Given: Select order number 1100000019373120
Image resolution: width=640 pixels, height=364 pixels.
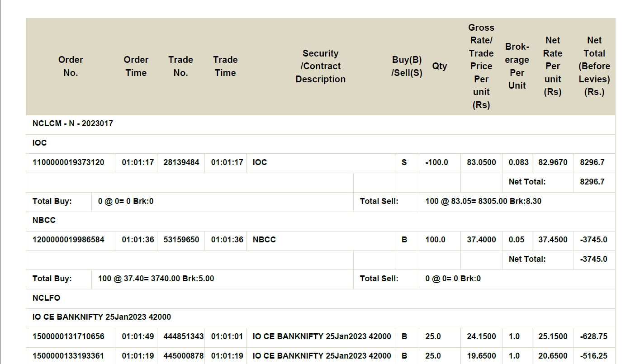Looking at the screenshot, I should [68, 162].
